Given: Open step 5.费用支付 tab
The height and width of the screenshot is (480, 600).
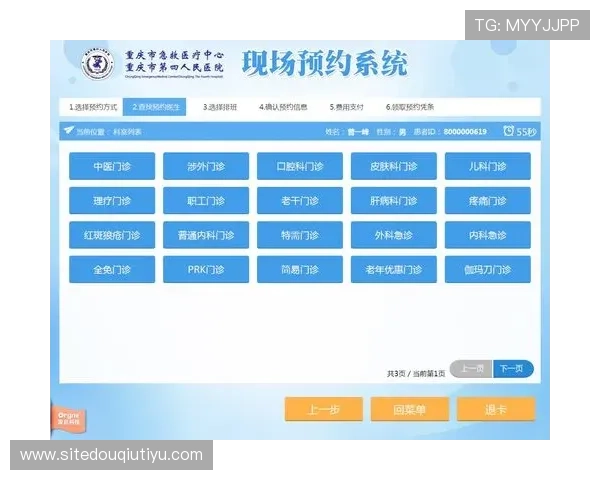Looking at the screenshot, I should 346,107.
